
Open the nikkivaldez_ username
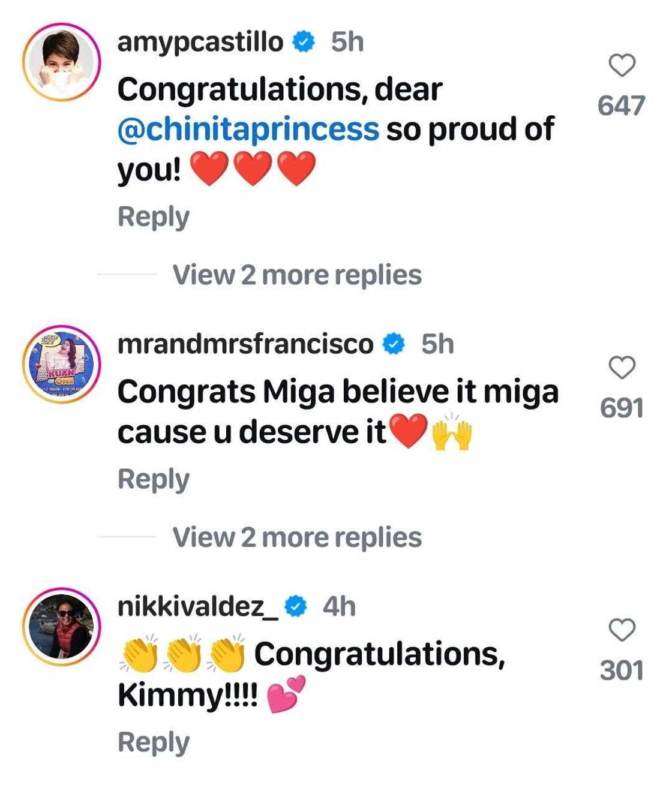198,607
